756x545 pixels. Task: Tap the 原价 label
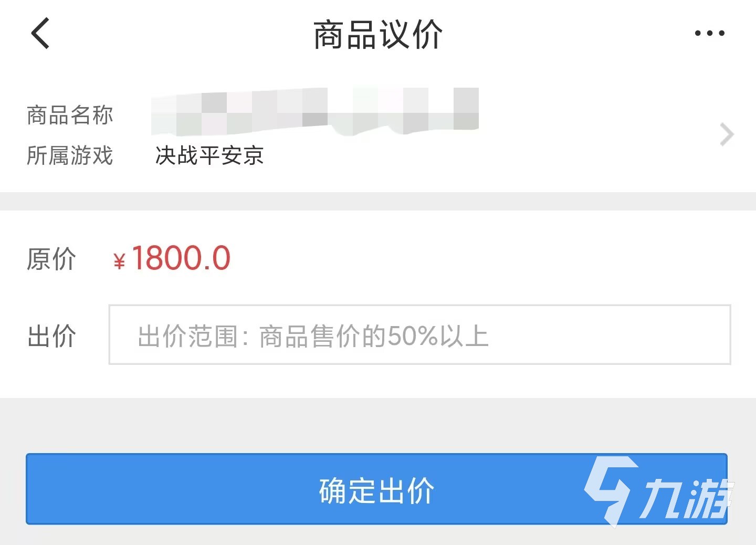tap(51, 259)
